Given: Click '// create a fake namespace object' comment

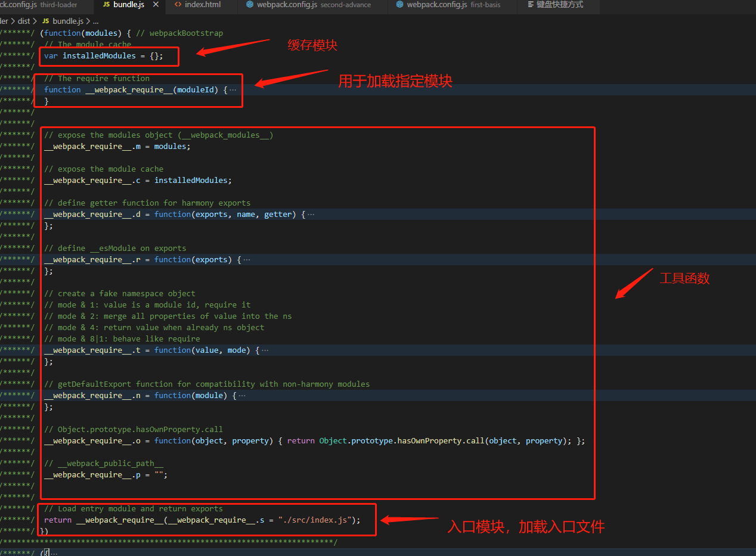Looking at the screenshot, I should pyautogui.click(x=120, y=293).
